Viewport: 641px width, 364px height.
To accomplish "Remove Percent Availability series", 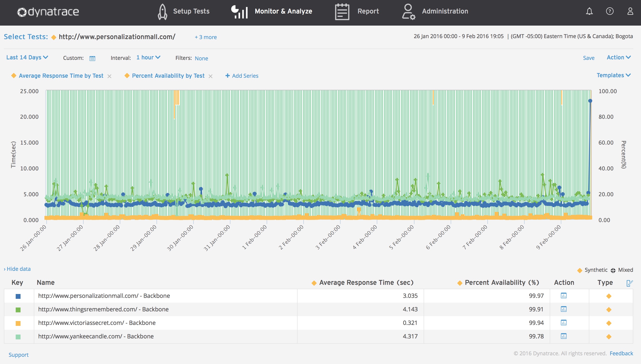I will tap(211, 76).
